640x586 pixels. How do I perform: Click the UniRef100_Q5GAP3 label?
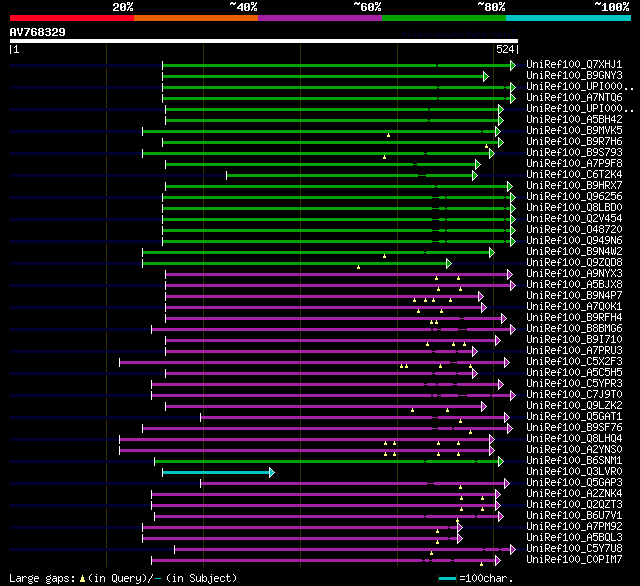pos(574,483)
